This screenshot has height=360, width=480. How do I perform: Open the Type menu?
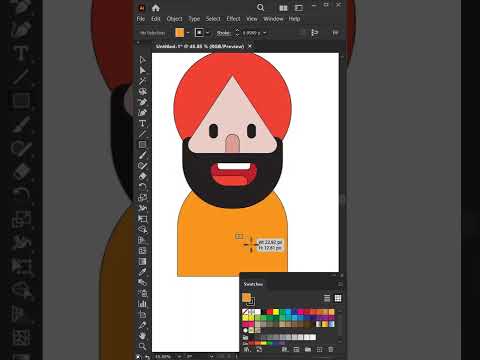194,19
